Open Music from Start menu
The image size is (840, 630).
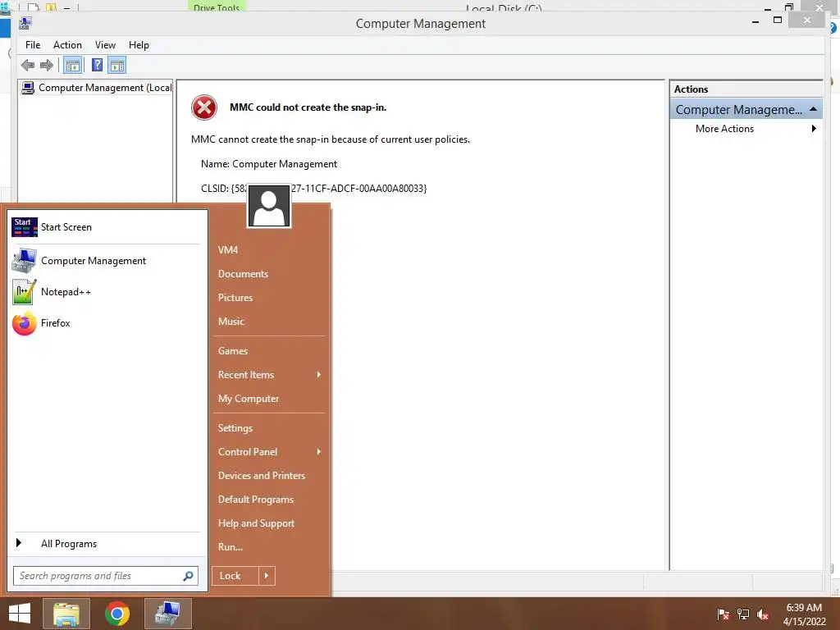[231, 322]
